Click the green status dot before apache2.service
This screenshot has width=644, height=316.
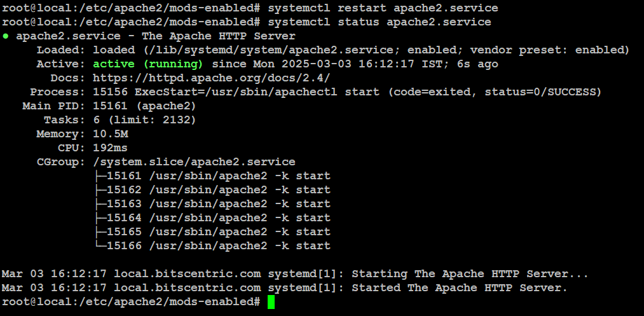coord(5,36)
